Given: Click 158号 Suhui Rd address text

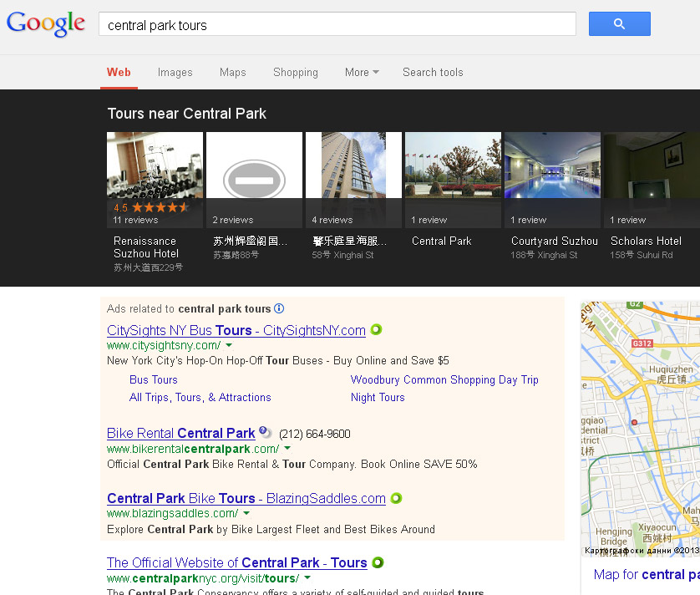Looking at the screenshot, I should point(641,255).
